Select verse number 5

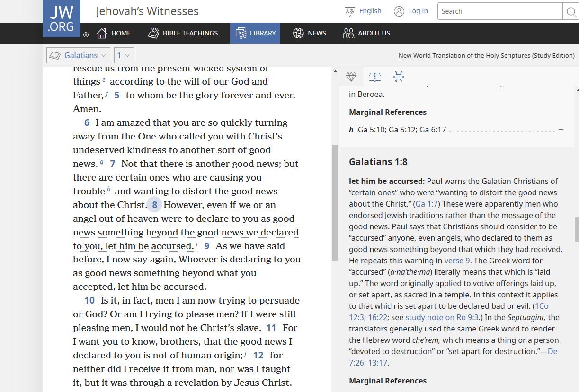pos(117,95)
